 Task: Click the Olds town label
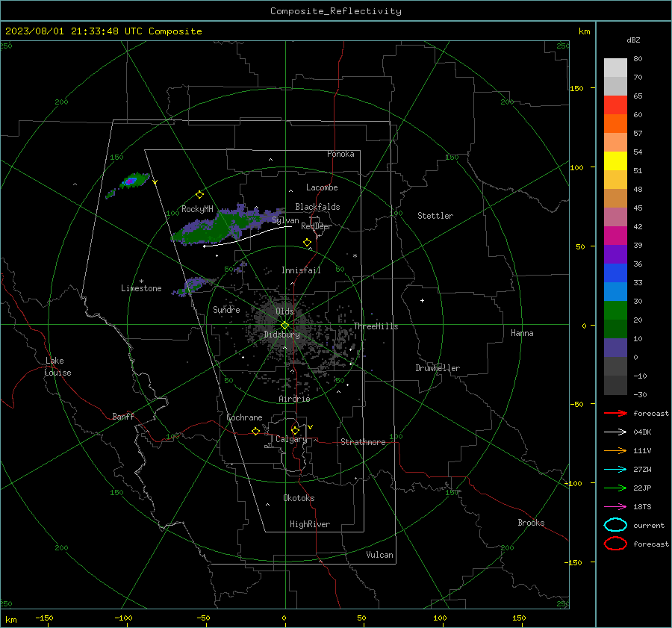pyautogui.click(x=284, y=311)
